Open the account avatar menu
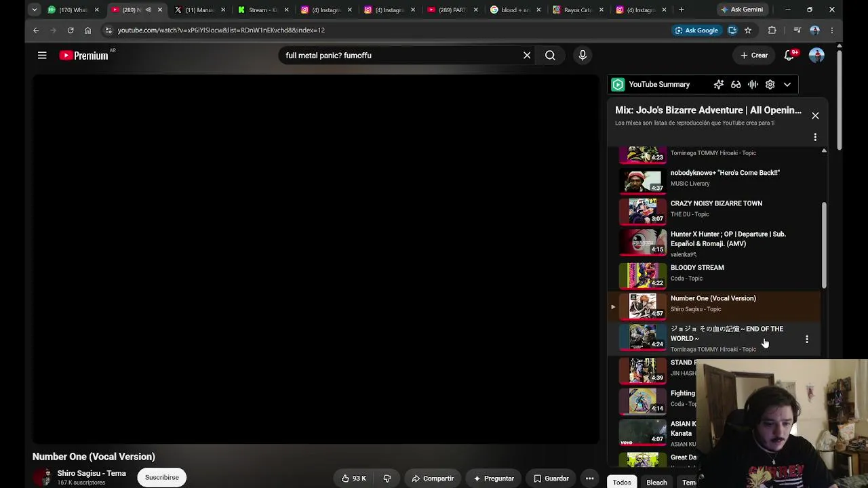 816,56
